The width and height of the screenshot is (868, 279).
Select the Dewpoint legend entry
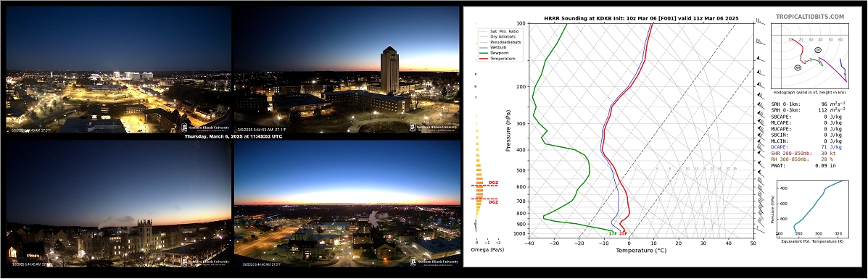pos(500,53)
